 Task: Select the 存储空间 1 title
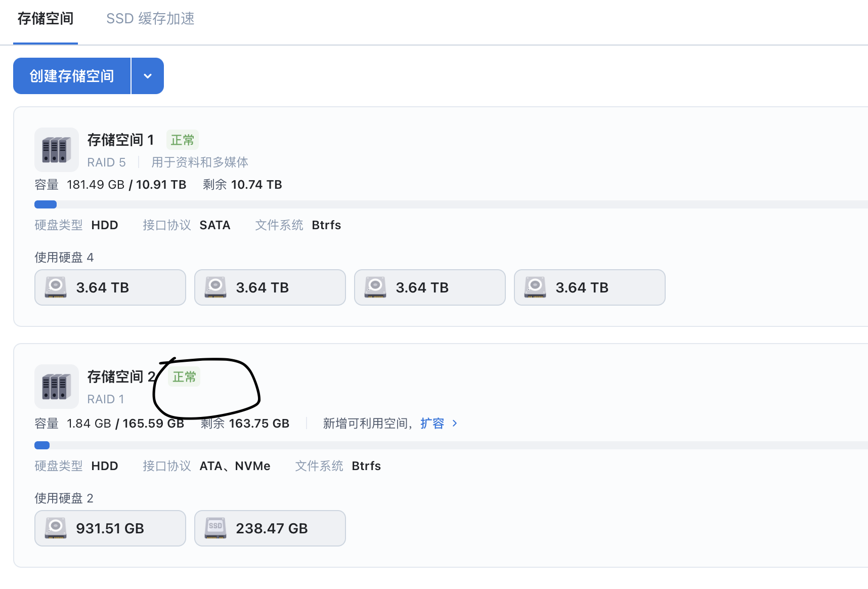120,140
